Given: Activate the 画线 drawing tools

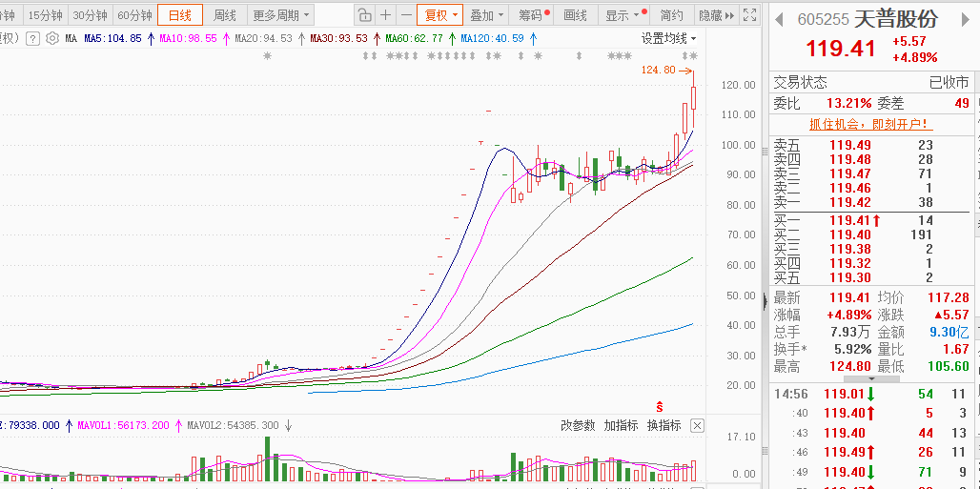Looking at the screenshot, I should pos(576,15).
